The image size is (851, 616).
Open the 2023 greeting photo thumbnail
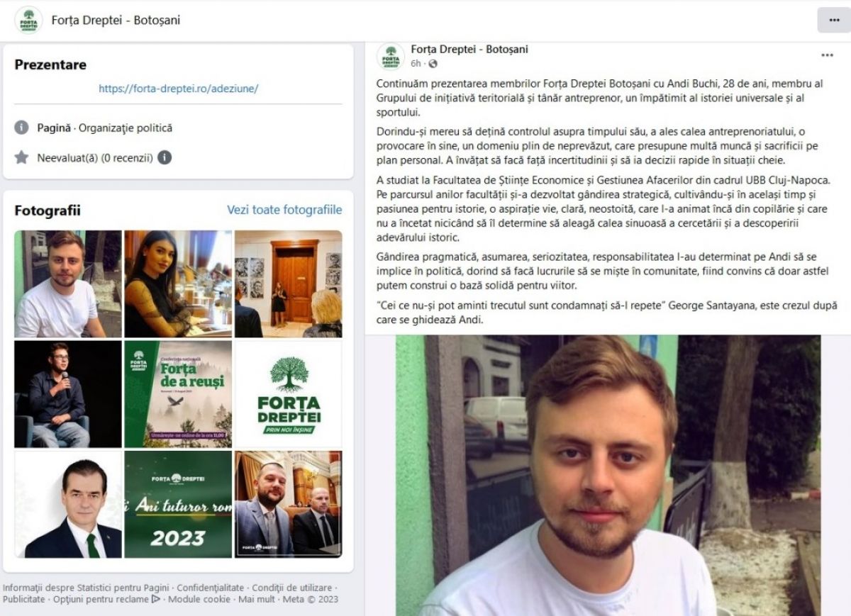tap(178, 504)
